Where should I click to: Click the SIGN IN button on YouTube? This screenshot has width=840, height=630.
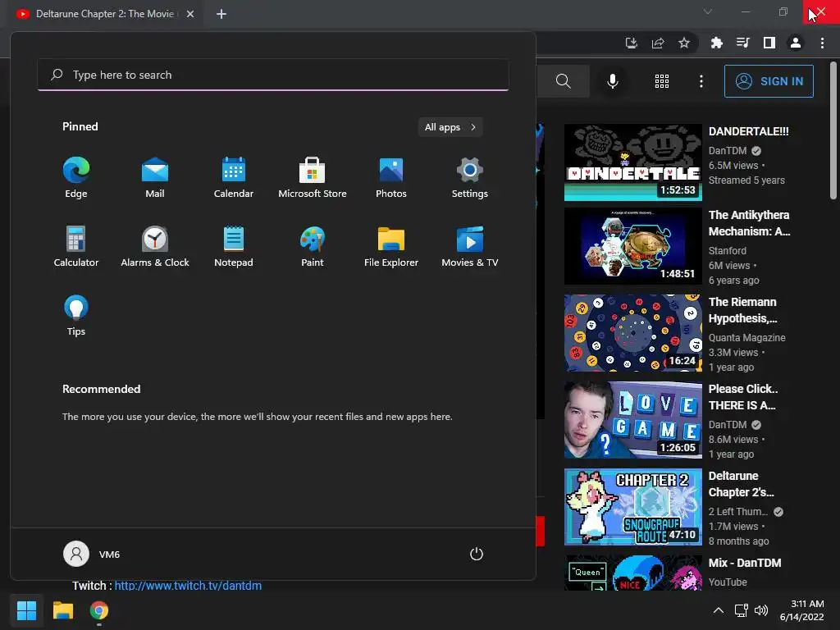click(x=769, y=81)
